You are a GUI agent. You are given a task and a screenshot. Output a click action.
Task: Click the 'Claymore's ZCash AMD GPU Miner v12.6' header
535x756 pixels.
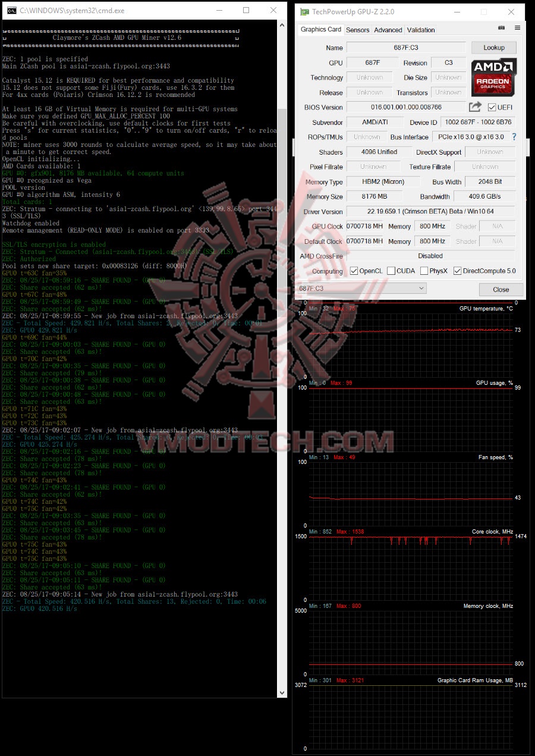click(x=117, y=37)
